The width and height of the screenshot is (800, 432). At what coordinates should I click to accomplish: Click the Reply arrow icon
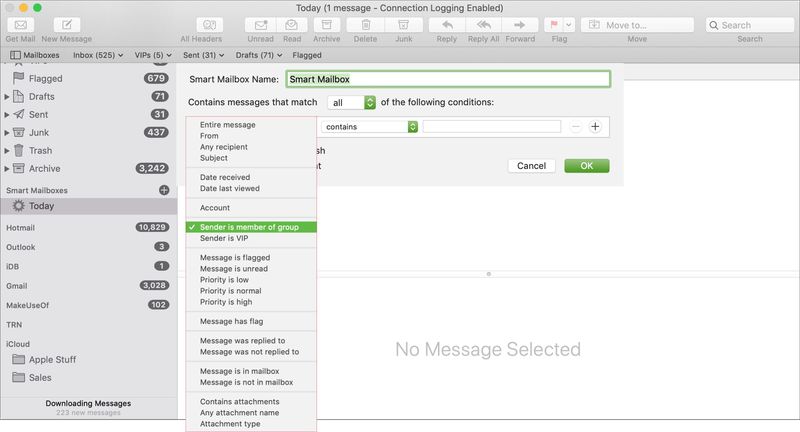pyautogui.click(x=447, y=25)
